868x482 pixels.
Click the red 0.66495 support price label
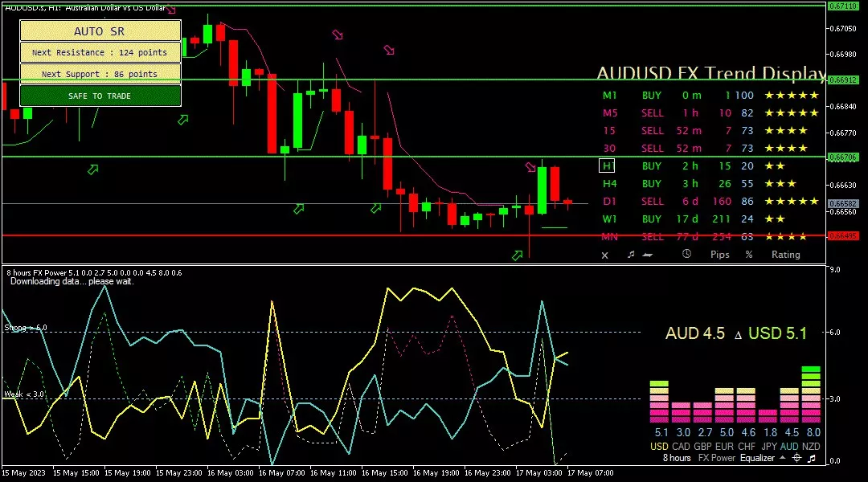(x=842, y=235)
